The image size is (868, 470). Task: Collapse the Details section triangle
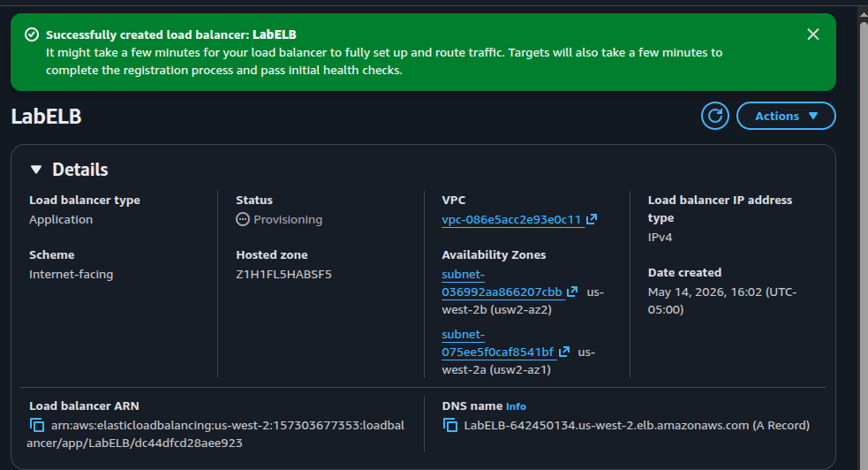point(36,170)
